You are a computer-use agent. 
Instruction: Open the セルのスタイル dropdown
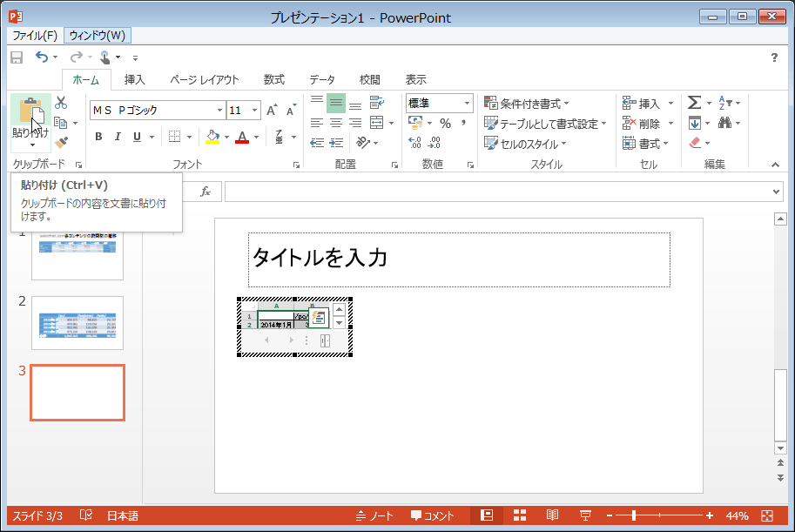click(525, 144)
